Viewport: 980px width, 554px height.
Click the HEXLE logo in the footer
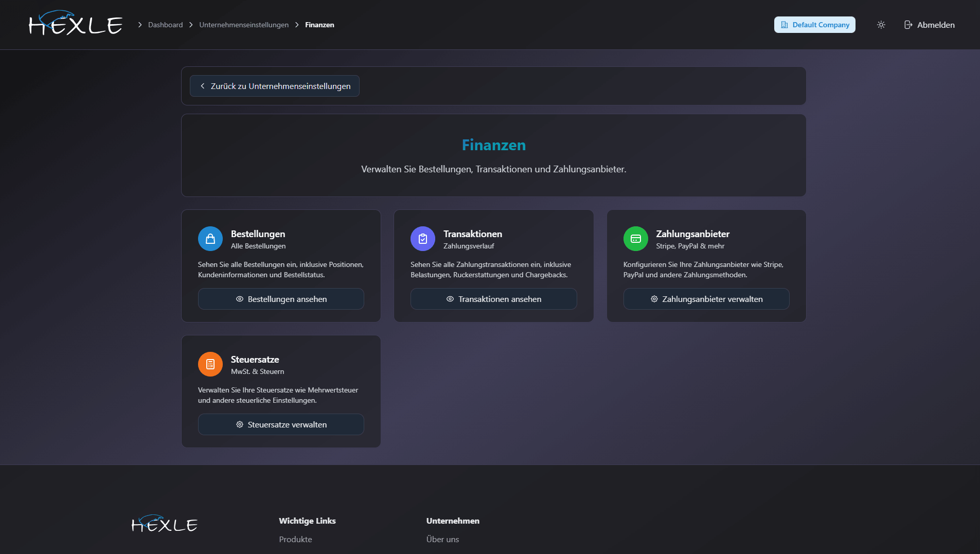[x=165, y=524]
